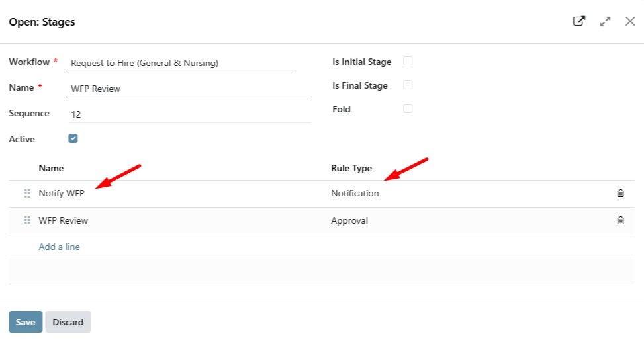The width and height of the screenshot is (644, 342).
Task: Open the record in external form view
Action: [x=578, y=21]
